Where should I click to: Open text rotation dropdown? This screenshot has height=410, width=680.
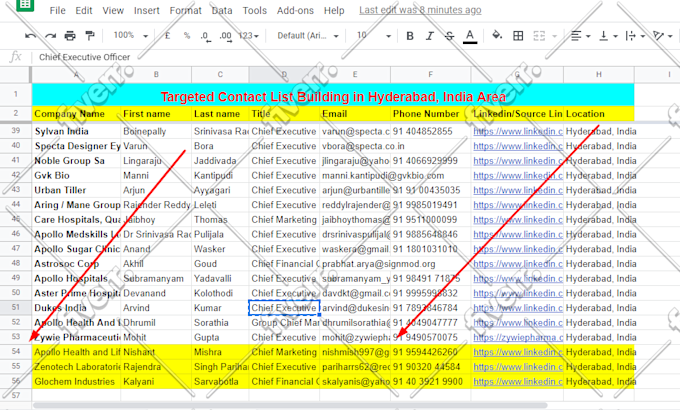point(663,36)
